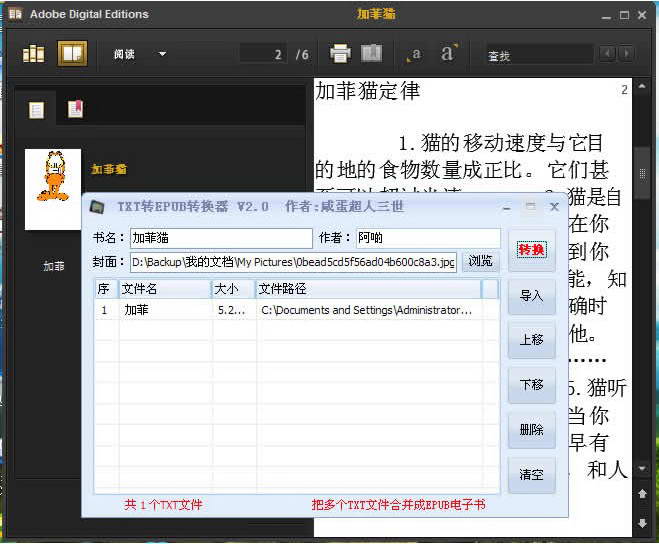Sort by the 大小 column header
This screenshot has height=544, width=659.
coord(234,289)
